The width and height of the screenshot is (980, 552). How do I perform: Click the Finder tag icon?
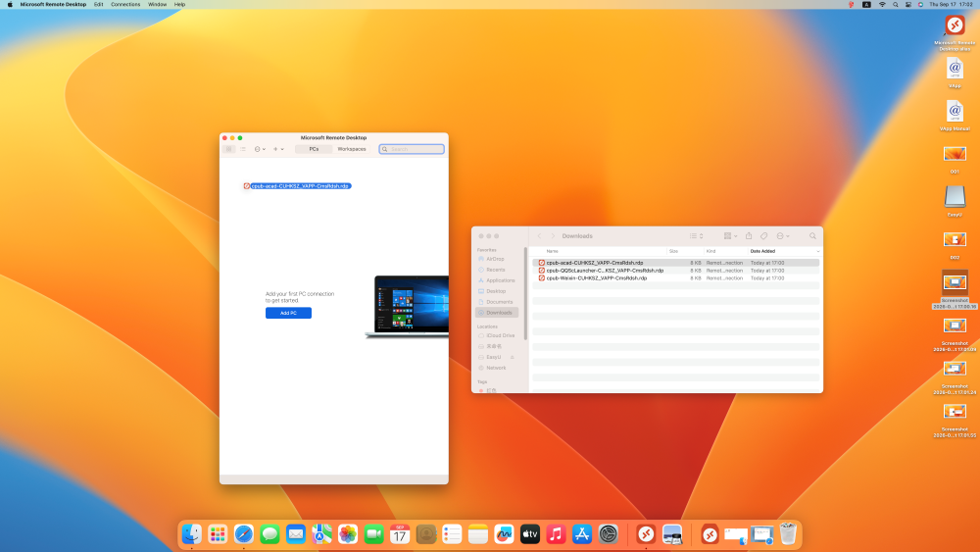tap(763, 236)
